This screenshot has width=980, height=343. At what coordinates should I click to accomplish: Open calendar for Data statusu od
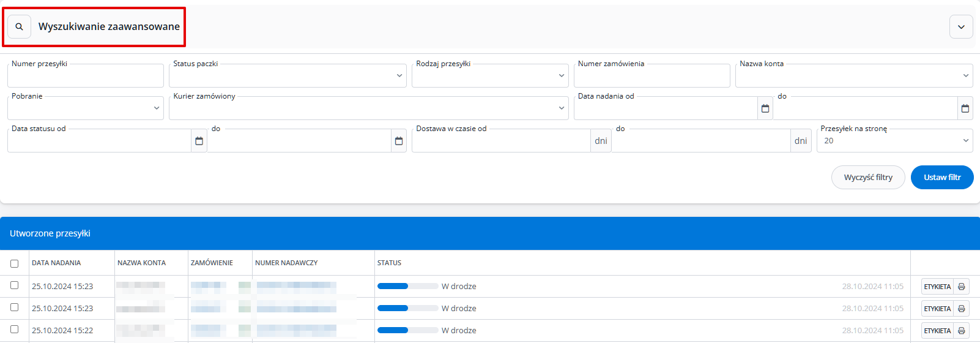[x=199, y=141]
